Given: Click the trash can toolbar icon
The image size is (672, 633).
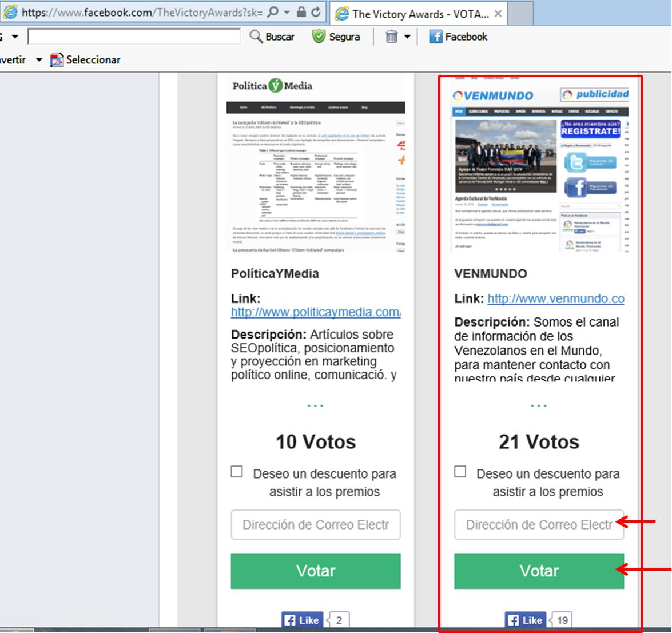Looking at the screenshot, I should point(391,37).
